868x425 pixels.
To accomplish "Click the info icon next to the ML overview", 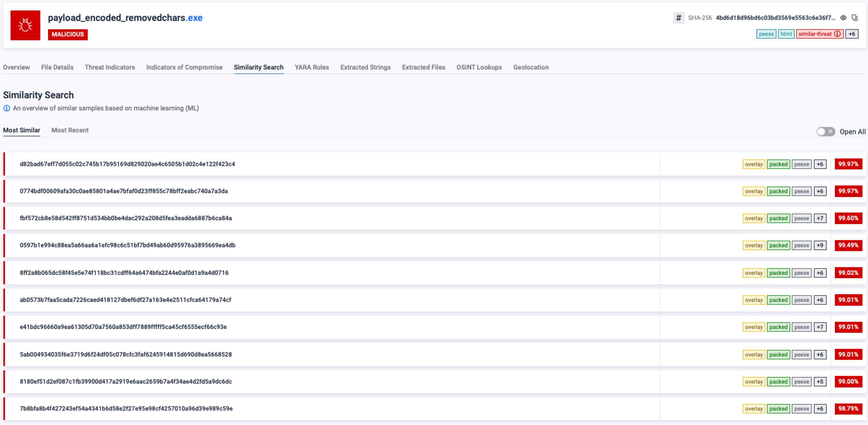I will point(6,108).
